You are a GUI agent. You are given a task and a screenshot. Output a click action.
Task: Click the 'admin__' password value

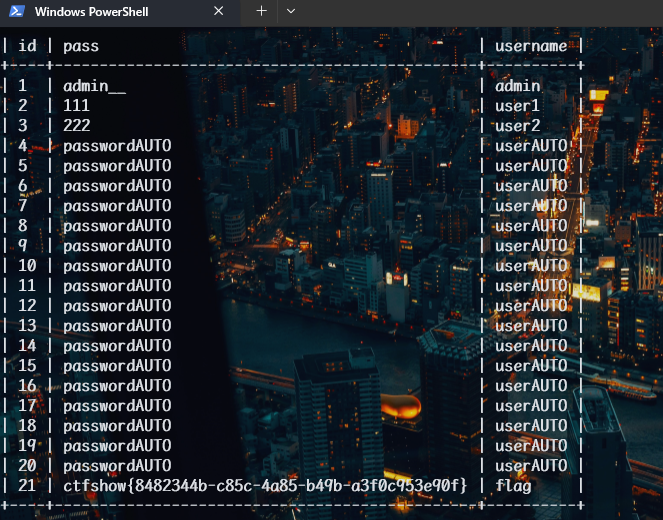[x=94, y=86]
